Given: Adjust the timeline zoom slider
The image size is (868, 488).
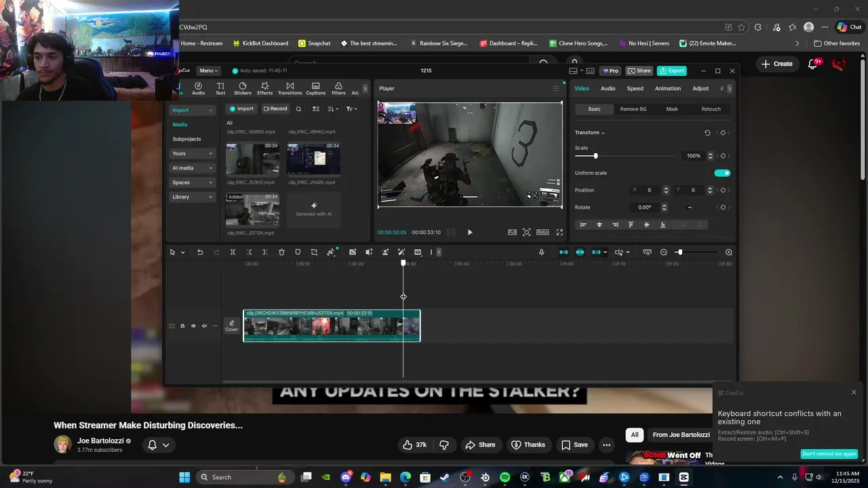Looking at the screenshot, I should tap(679, 252).
